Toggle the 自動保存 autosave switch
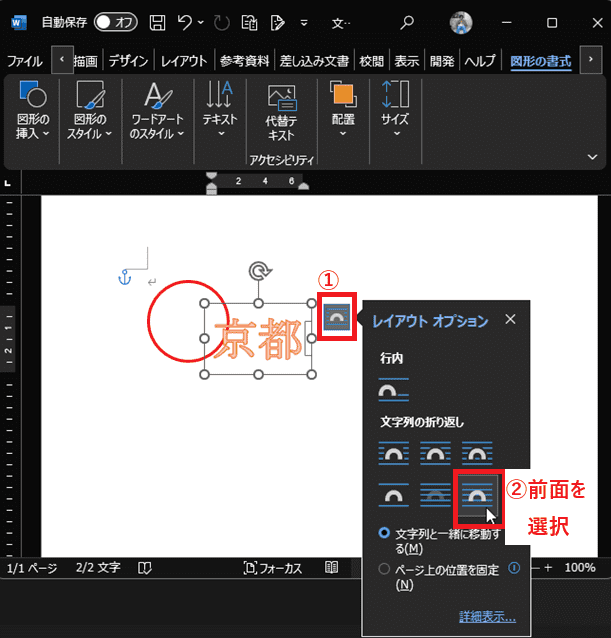Image resolution: width=611 pixels, height=638 pixels. point(116,21)
